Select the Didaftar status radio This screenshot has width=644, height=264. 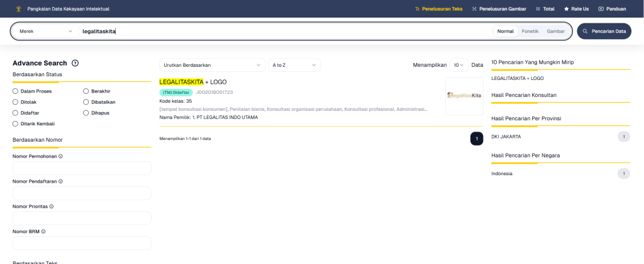coord(15,113)
